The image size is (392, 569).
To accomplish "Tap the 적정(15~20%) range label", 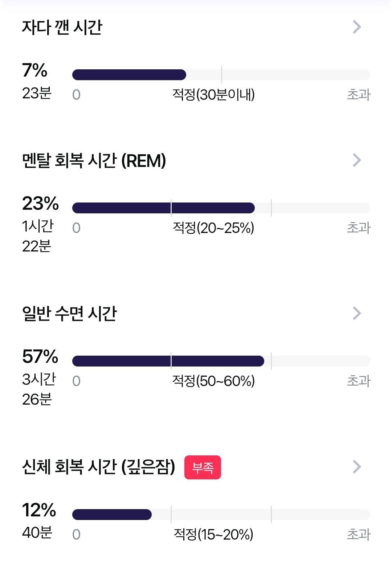I will coord(213,535).
